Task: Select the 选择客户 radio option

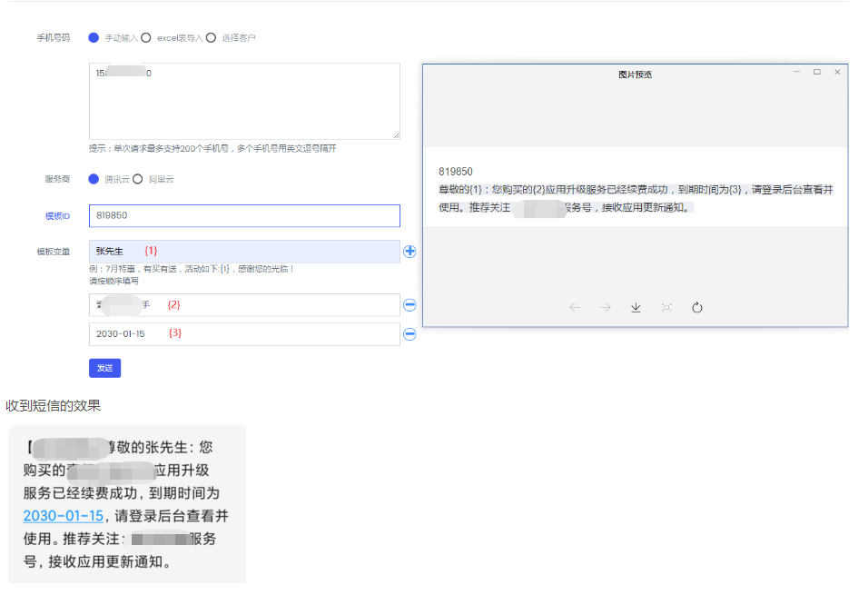Action: (x=211, y=37)
